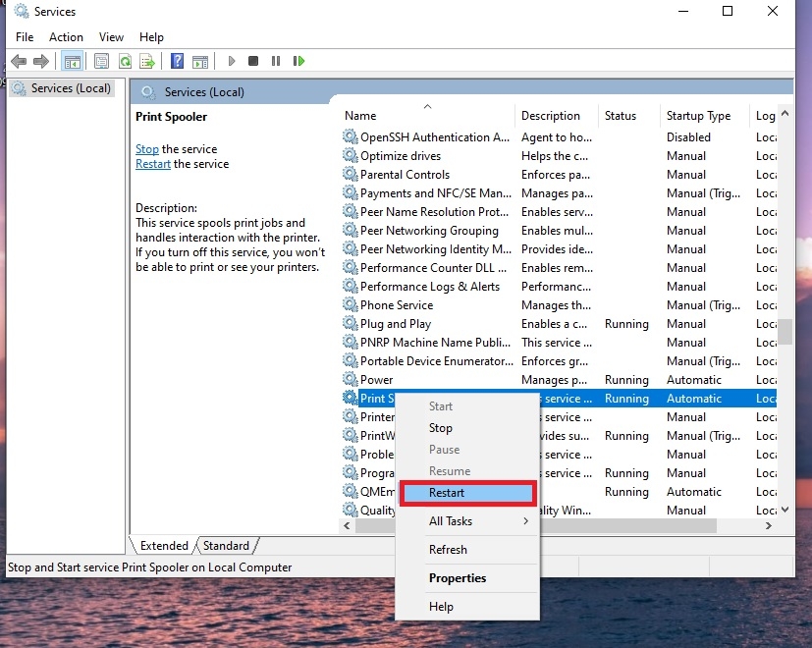
Task: Choose Stop from the context menu
Action: pos(466,428)
